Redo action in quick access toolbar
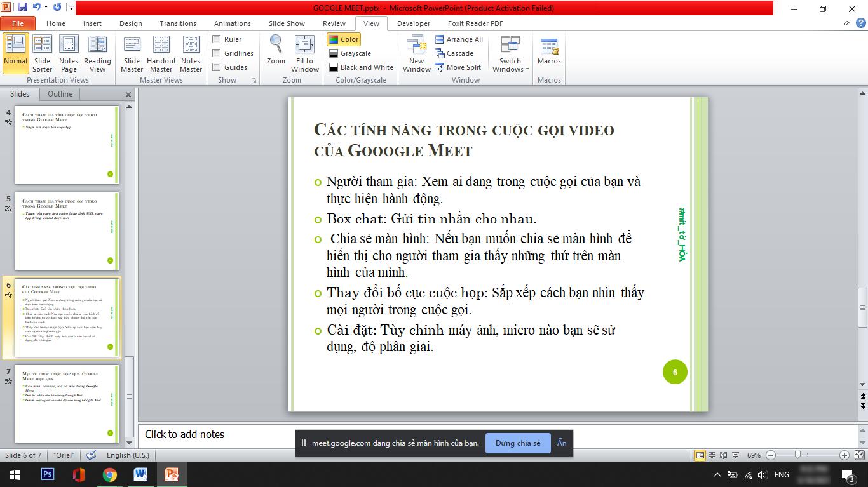 [x=57, y=8]
